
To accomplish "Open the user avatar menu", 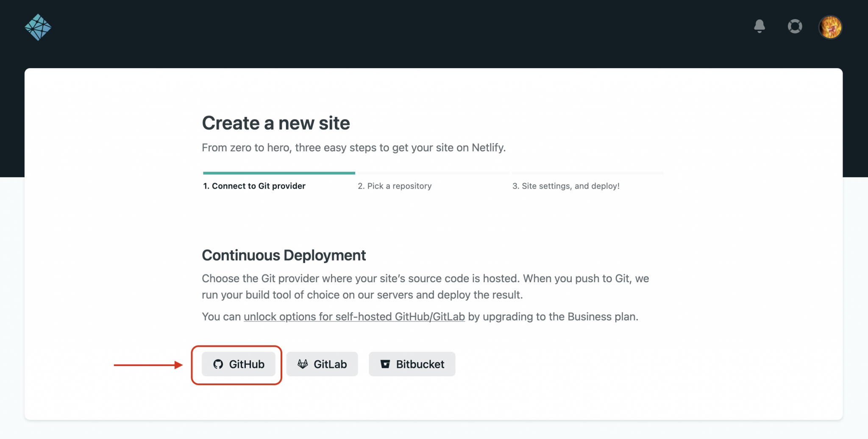I will pyautogui.click(x=830, y=27).
